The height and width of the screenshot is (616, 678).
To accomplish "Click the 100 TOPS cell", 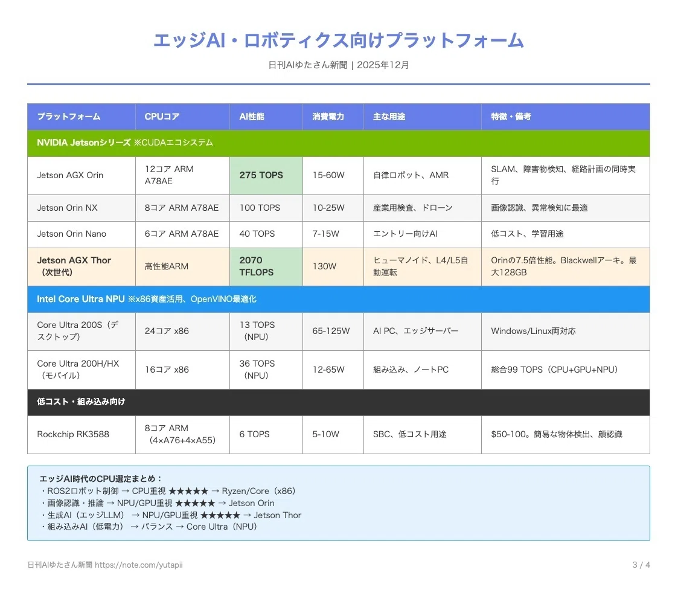I will pyautogui.click(x=266, y=208).
